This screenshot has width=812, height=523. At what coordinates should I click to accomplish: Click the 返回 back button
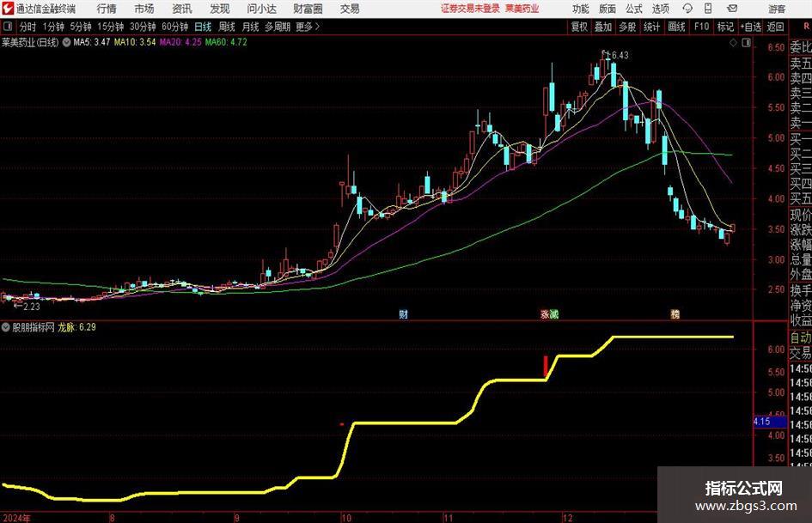775,27
